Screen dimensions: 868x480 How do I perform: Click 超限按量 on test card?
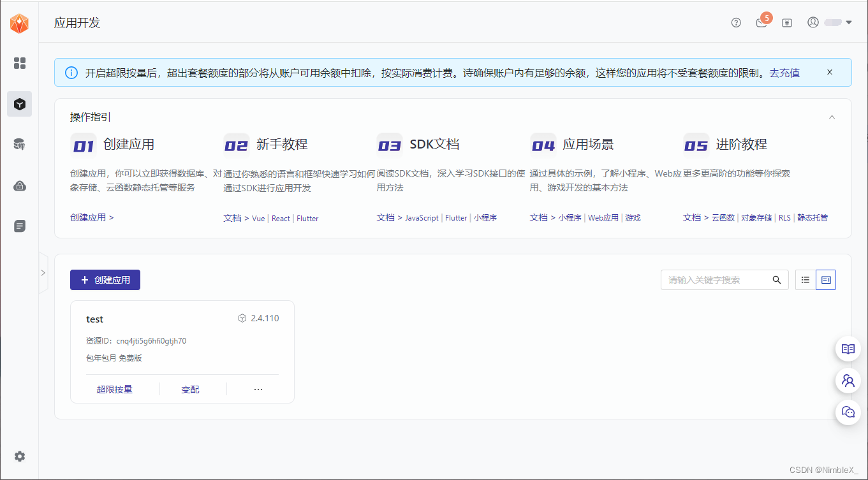click(115, 389)
